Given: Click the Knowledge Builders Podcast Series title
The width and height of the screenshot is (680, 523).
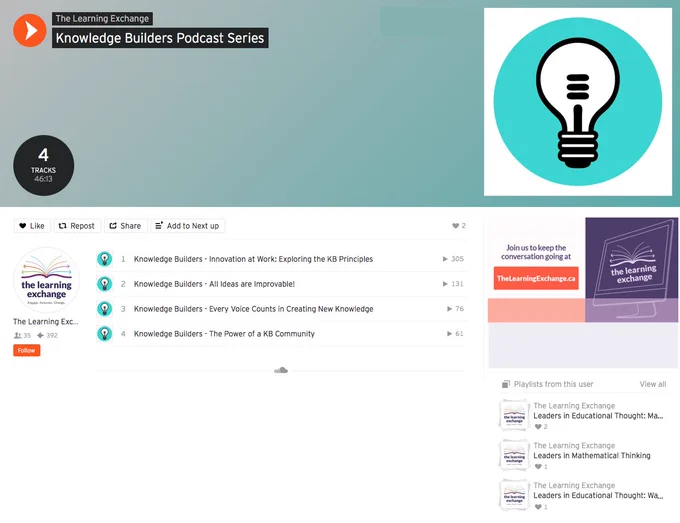Looking at the screenshot, I should click(x=160, y=38).
